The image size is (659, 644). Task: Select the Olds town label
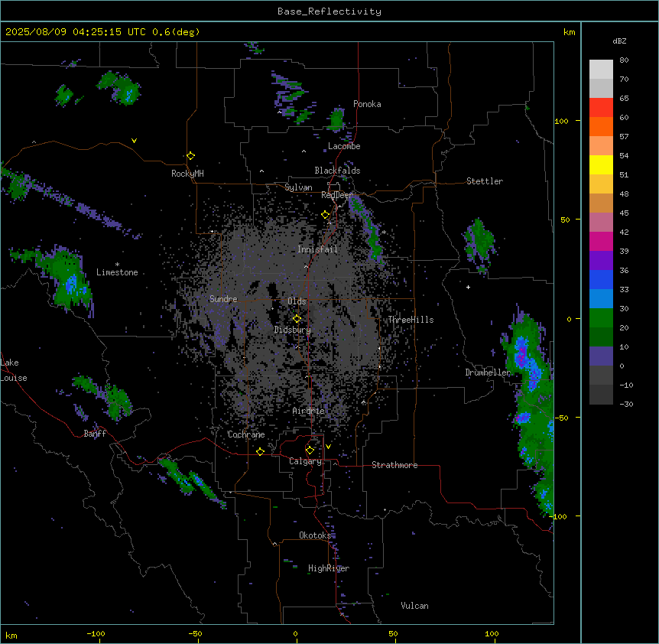(297, 301)
